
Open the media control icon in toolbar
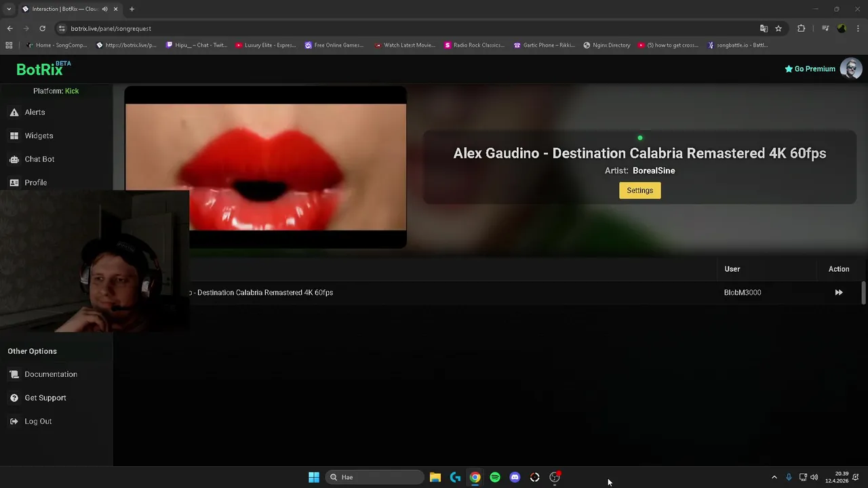(825, 28)
